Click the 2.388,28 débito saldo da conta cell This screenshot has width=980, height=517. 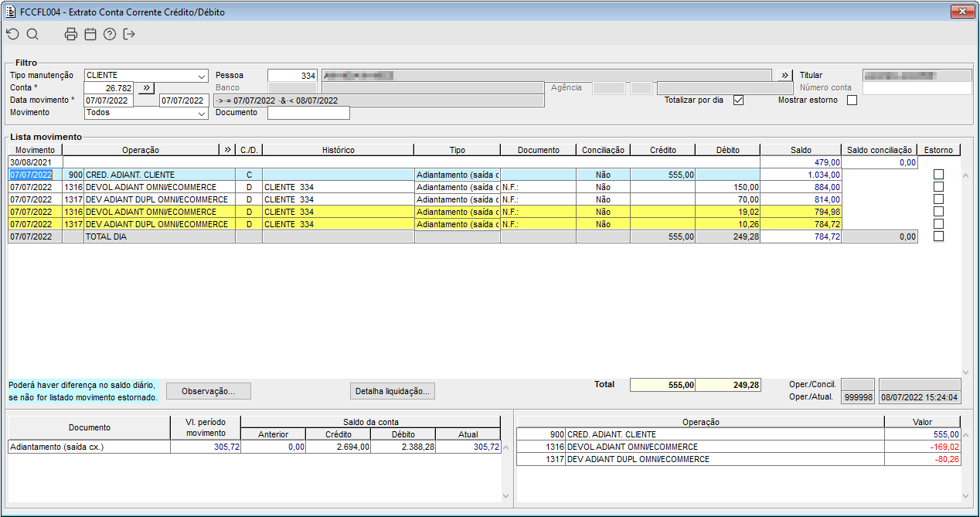click(403, 447)
